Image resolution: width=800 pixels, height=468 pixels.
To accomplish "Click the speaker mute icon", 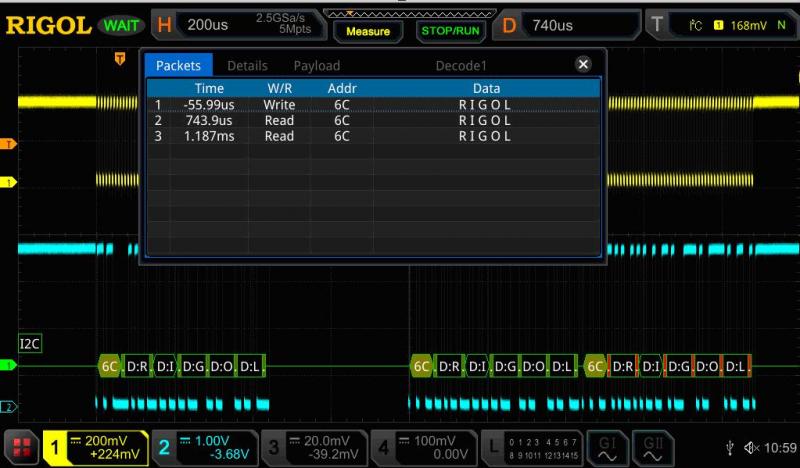I will [x=751, y=447].
